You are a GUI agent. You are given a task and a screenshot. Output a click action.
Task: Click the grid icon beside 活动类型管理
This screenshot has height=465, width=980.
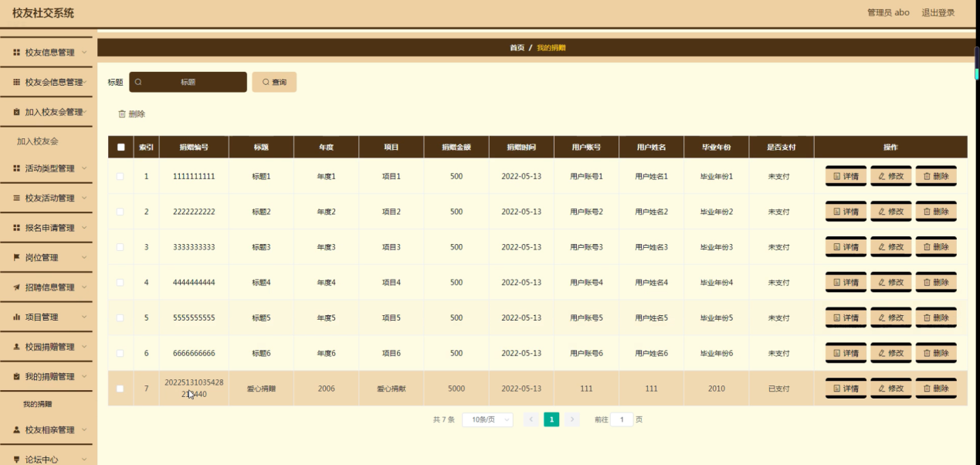[17, 168]
